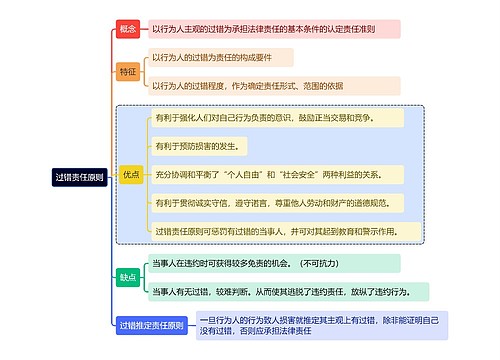Image resolution: width=500 pixels, height=360 pixels.
Task: Select the yellow 优点 node
Action: pyautogui.click(x=131, y=174)
